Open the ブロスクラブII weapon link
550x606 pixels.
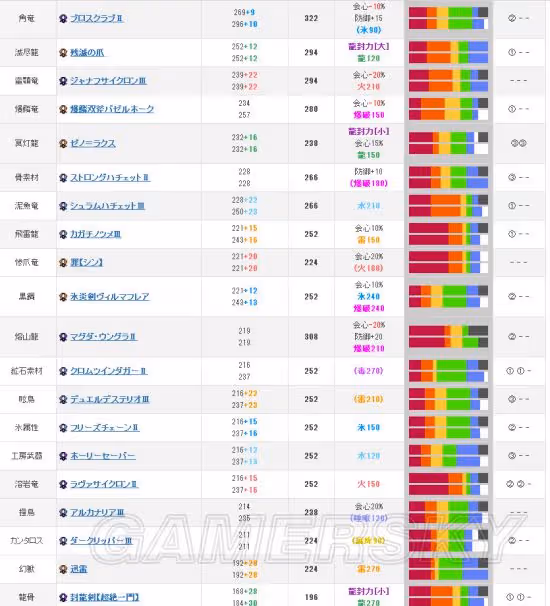pos(97,18)
